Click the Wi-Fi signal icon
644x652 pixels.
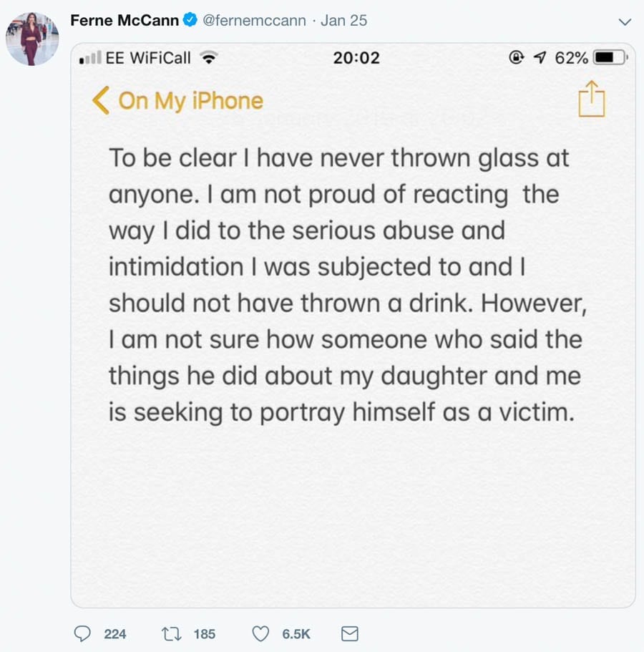point(208,59)
